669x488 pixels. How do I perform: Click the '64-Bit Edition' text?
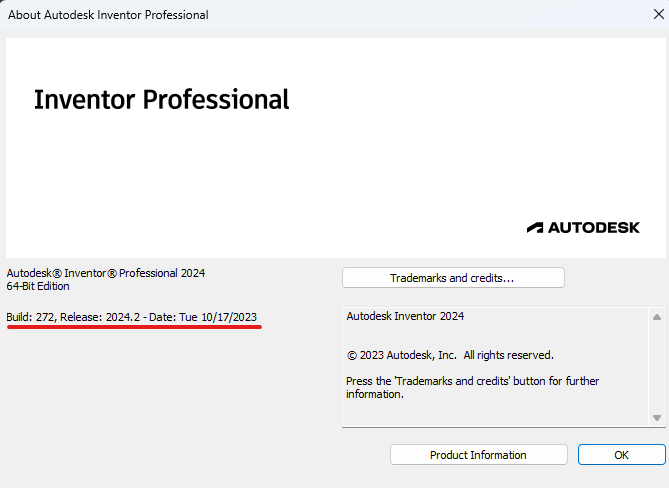tap(38, 286)
